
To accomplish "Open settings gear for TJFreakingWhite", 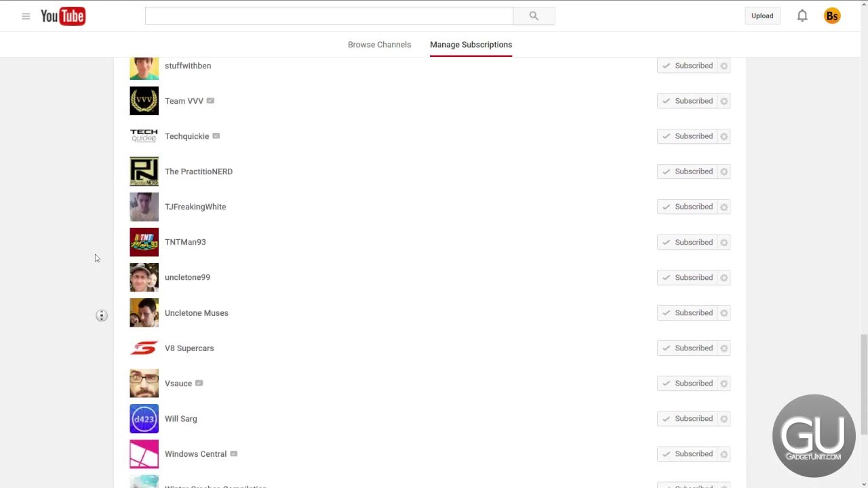I will pyautogui.click(x=724, y=207).
